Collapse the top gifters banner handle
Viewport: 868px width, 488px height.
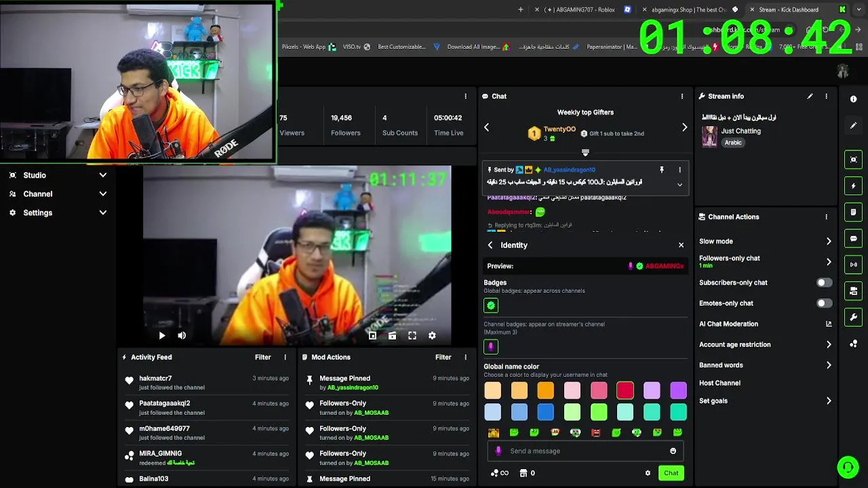coord(585,152)
